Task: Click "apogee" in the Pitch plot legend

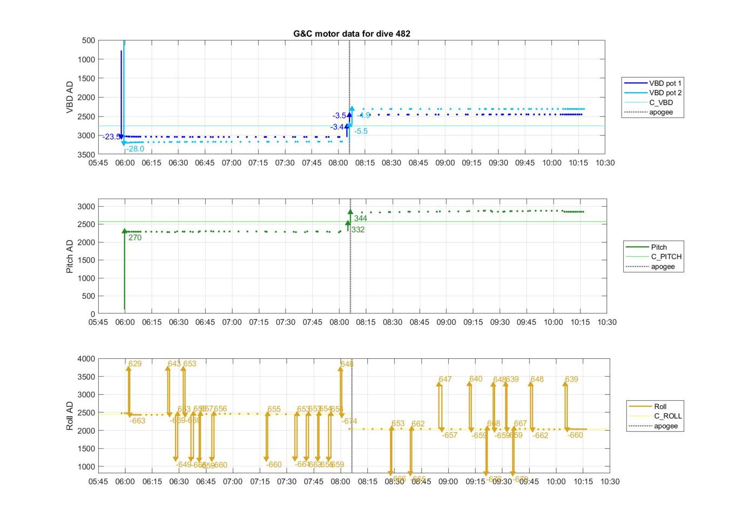Action: [x=650, y=267]
